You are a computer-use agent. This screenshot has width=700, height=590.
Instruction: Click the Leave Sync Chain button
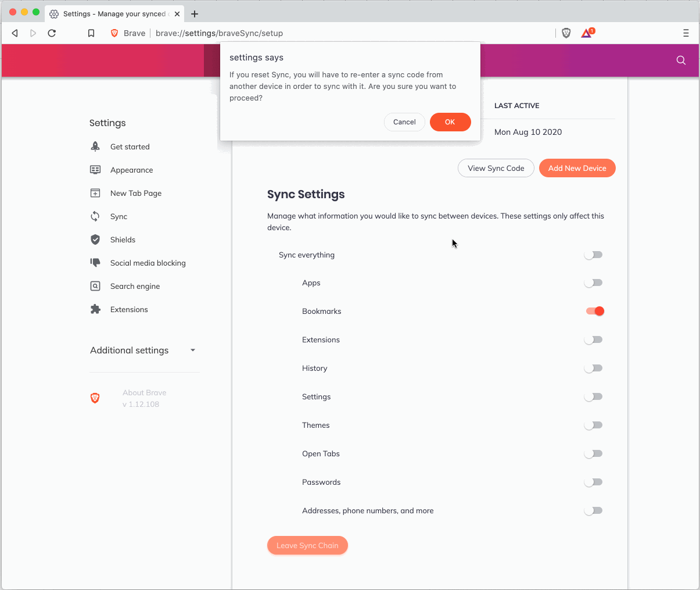pyautogui.click(x=307, y=545)
